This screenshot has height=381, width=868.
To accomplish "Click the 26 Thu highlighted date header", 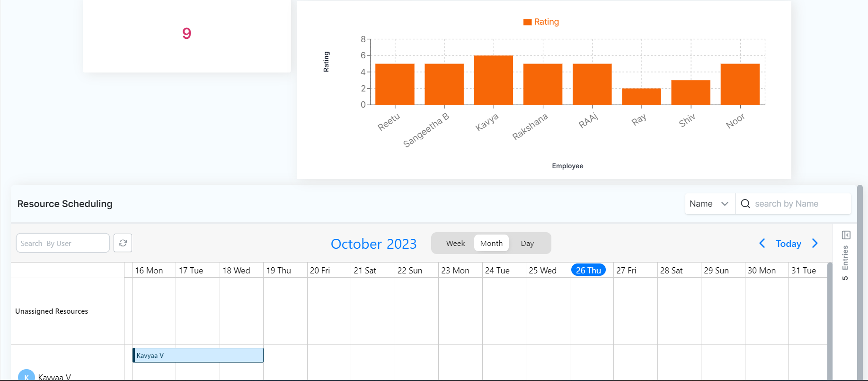I will tap(588, 270).
